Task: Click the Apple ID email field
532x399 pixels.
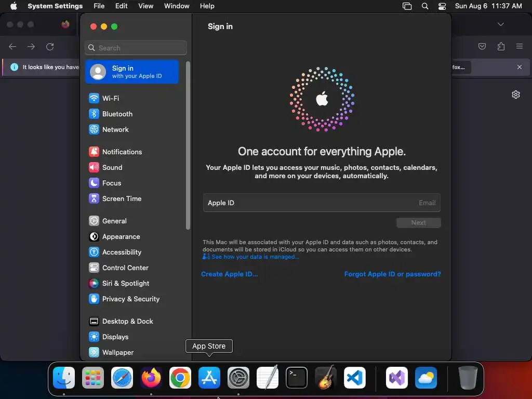Action: [322, 203]
